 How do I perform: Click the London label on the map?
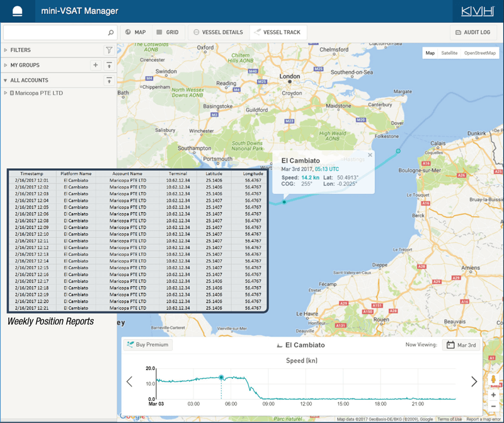click(290, 76)
